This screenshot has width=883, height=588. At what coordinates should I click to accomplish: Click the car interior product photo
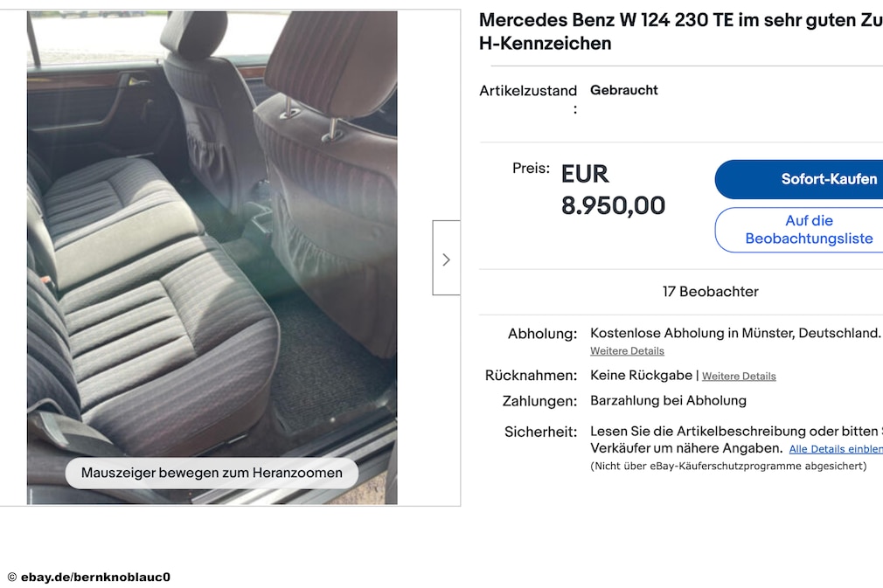212,257
